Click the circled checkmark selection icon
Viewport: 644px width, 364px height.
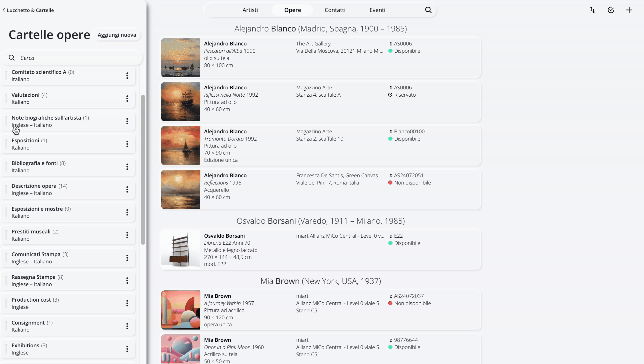(x=611, y=10)
